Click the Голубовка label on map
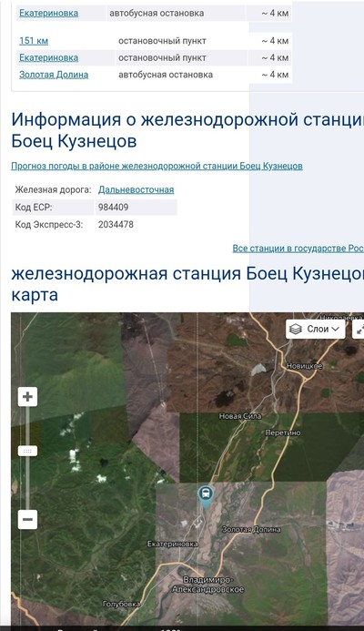364x631 pixels. pos(121,604)
